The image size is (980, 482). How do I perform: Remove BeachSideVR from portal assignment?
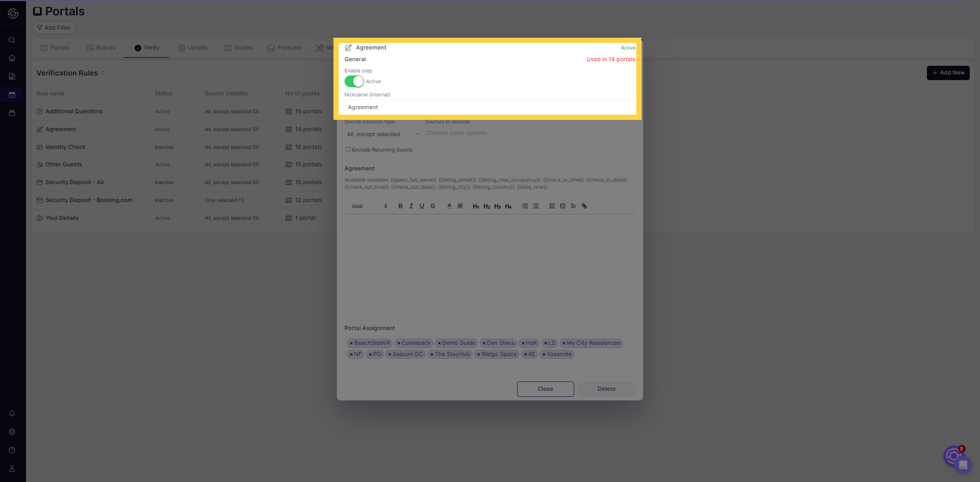pyautogui.click(x=351, y=343)
